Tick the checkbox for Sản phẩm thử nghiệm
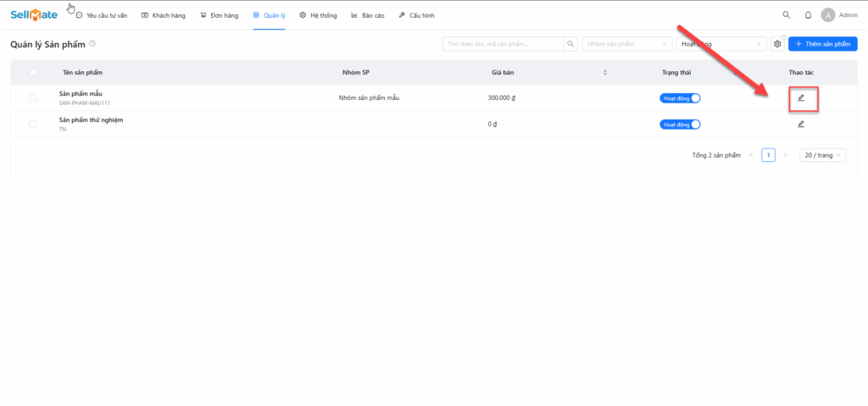868x406 pixels. [33, 124]
